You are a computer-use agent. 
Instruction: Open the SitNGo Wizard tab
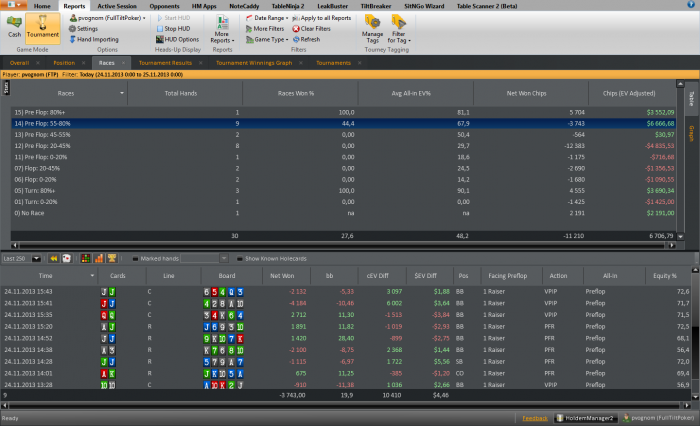[x=424, y=6]
